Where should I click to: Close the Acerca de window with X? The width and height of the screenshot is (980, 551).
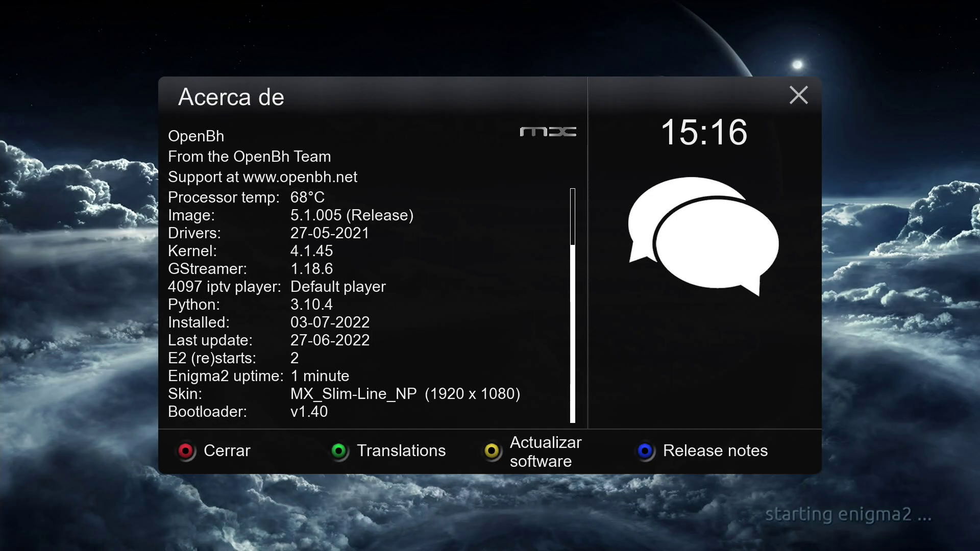[798, 95]
